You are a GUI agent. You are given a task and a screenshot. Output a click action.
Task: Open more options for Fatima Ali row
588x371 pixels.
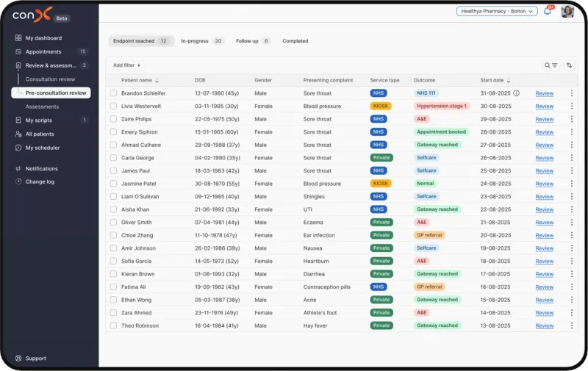(572, 287)
